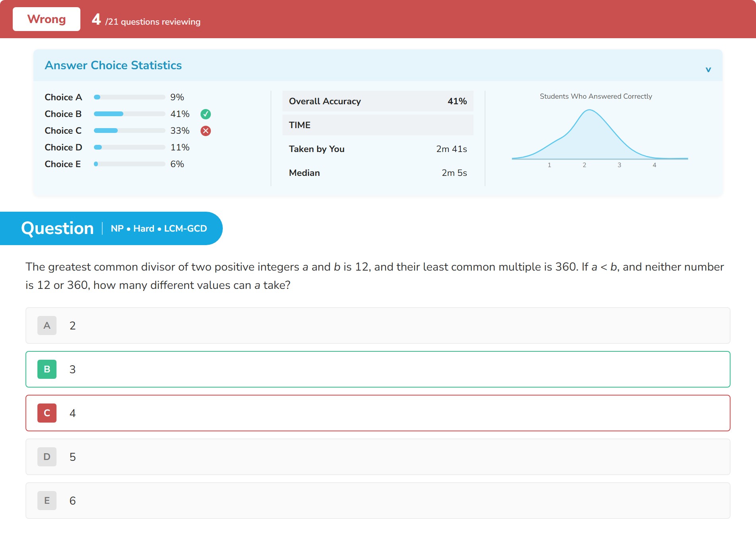Image resolution: width=756 pixels, height=534 pixels.
Task: Click the question text about greatest common divisor
Action: 375,276
